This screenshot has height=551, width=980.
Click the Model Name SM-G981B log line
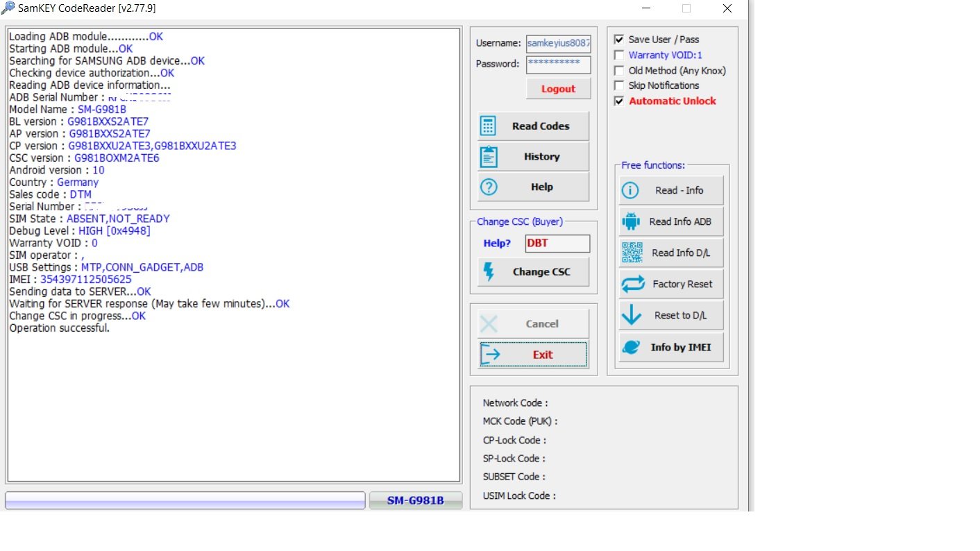(68, 110)
